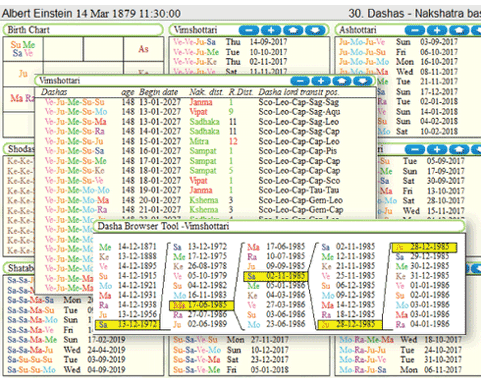Viewport: 481px width, 385px height.
Task: Select Mo-Ra-Ju-Sa row dated 06-11-2017
Action: pos(401,370)
